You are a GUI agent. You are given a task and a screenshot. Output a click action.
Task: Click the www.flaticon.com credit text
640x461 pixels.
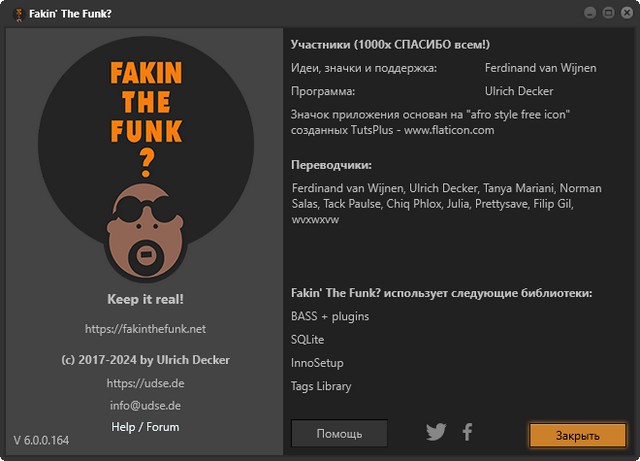click(x=449, y=130)
